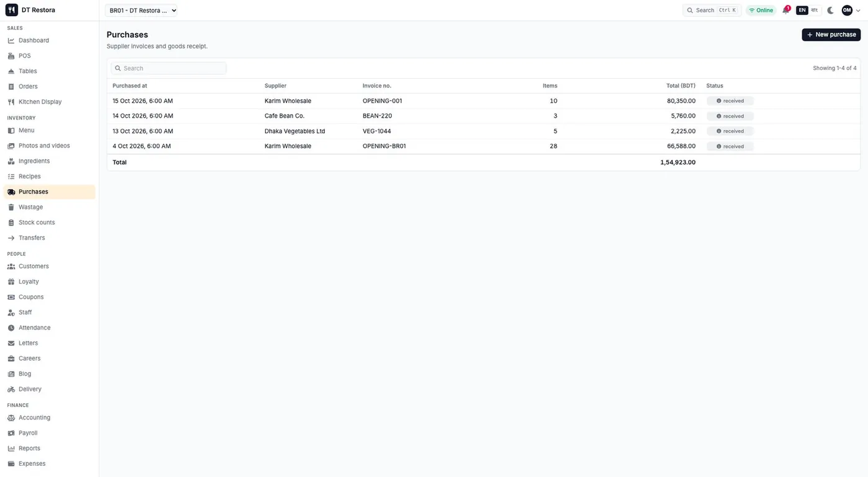This screenshot has height=477, width=868.
Task: Click supplier Dhaka Vegetables Ltd
Action: pos(295,131)
